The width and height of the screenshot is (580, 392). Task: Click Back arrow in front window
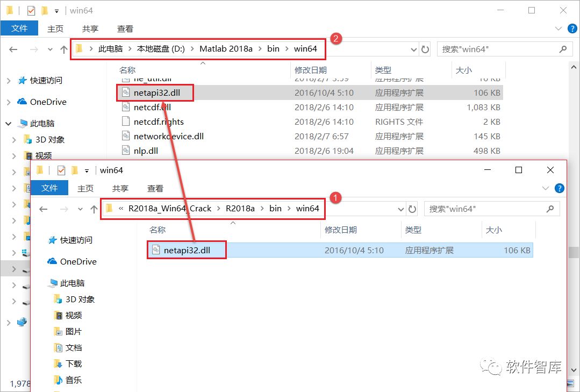44,209
